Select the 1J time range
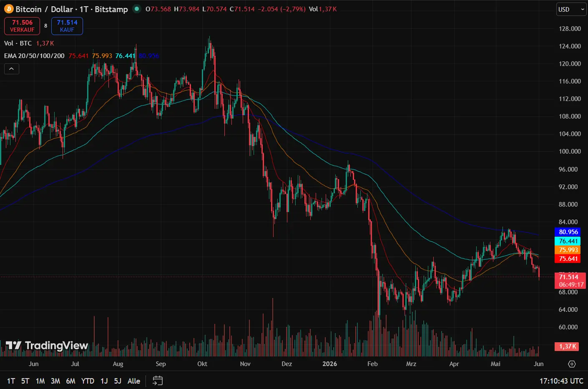This screenshot has height=389, width=588. [x=104, y=381]
